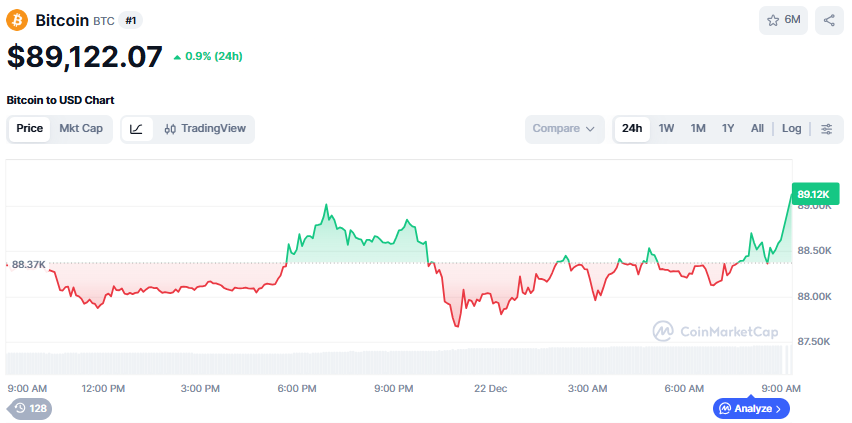Toggle Log scale on chart

pyautogui.click(x=791, y=129)
